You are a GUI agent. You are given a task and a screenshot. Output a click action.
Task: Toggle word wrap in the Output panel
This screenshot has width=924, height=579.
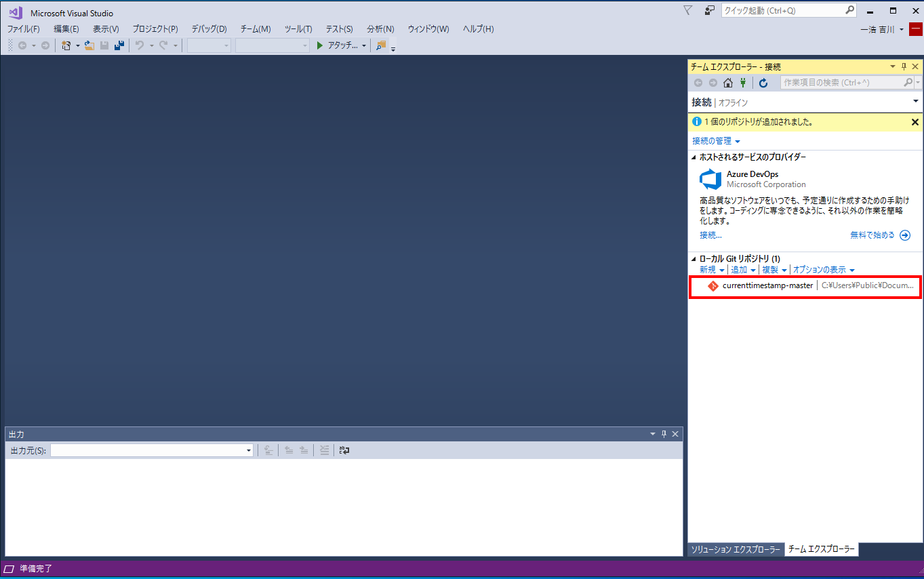(x=344, y=450)
